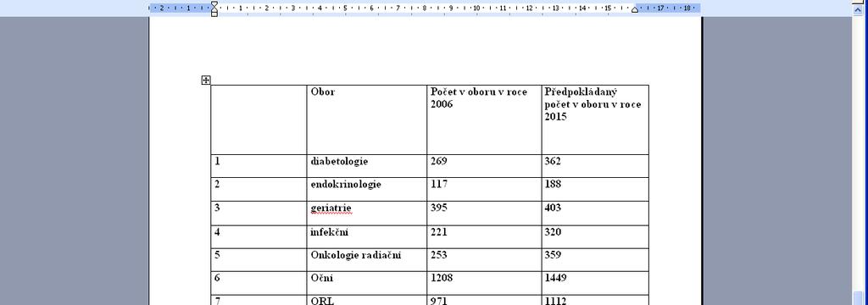Click the Obor header cell
Viewport: 868px width, 305px height.
(366, 119)
